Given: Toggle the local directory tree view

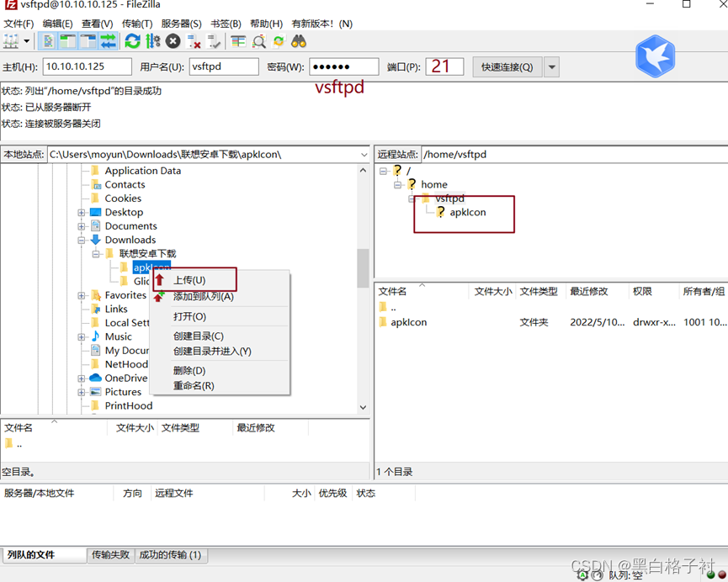Looking at the screenshot, I should click(x=66, y=40).
